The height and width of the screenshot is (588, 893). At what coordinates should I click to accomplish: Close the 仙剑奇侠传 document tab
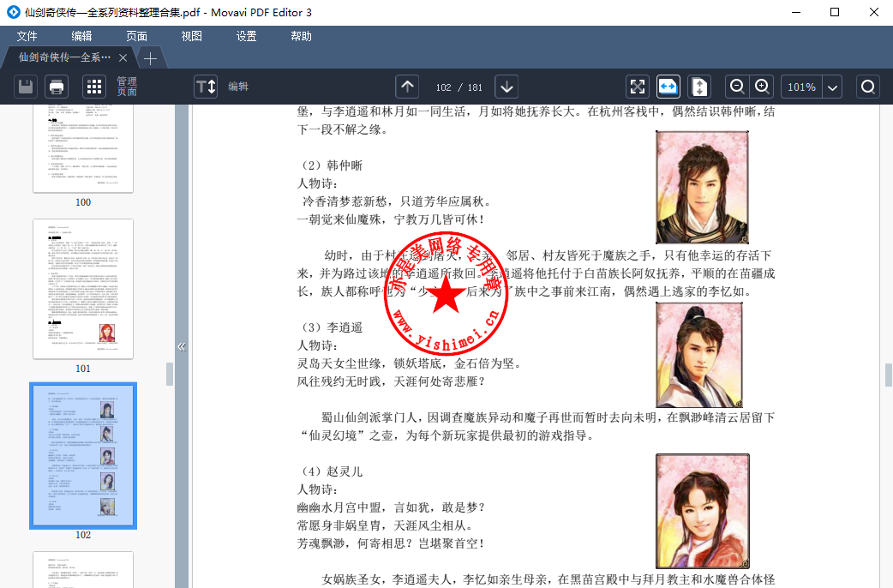coord(123,57)
